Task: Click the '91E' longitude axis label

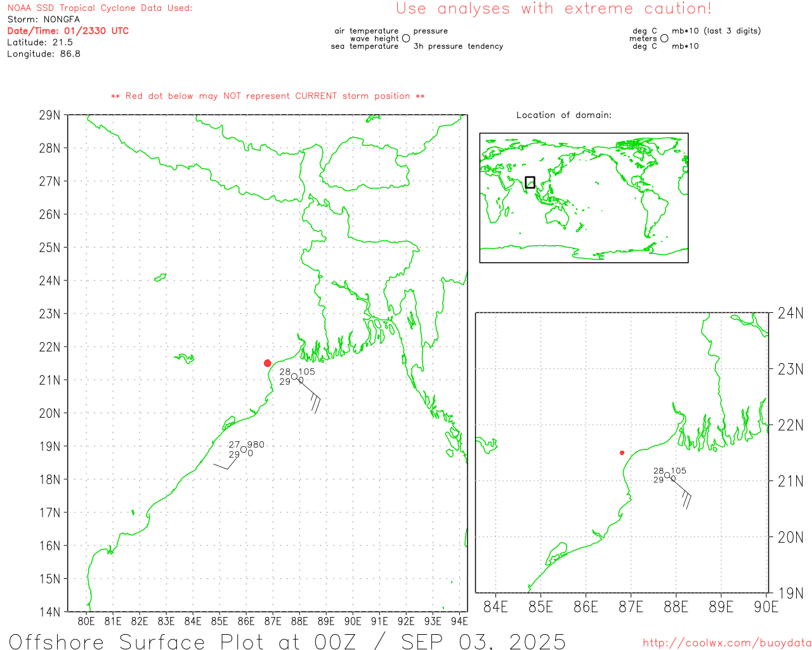Action: click(x=379, y=621)
